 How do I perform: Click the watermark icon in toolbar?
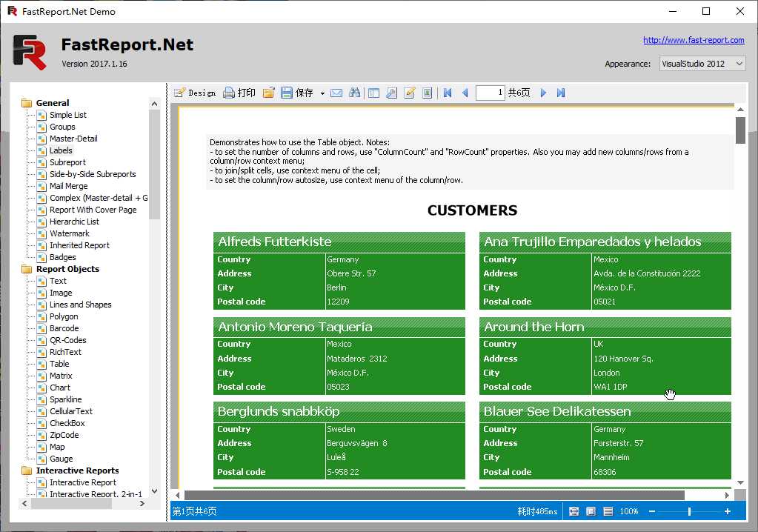(427, 93)
